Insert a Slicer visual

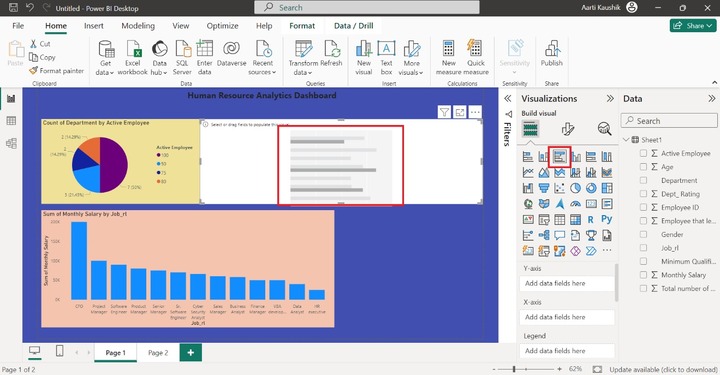[x=544, y=220]
